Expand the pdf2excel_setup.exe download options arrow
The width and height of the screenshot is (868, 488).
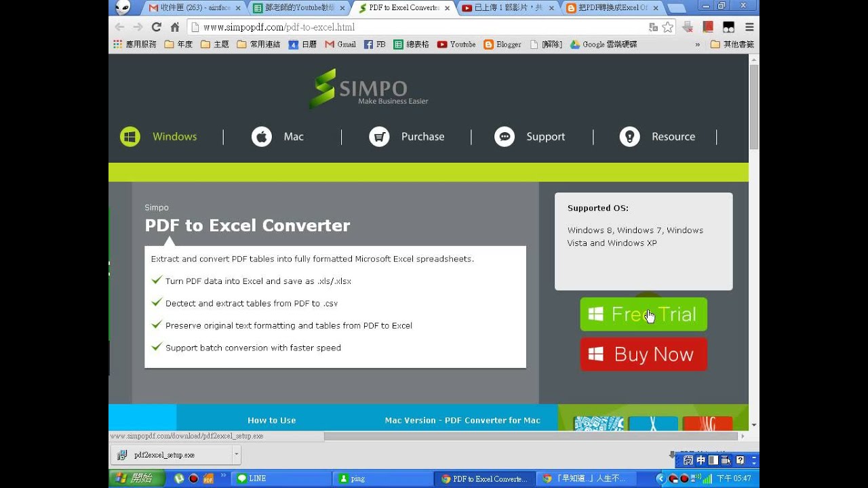[236, 455]
